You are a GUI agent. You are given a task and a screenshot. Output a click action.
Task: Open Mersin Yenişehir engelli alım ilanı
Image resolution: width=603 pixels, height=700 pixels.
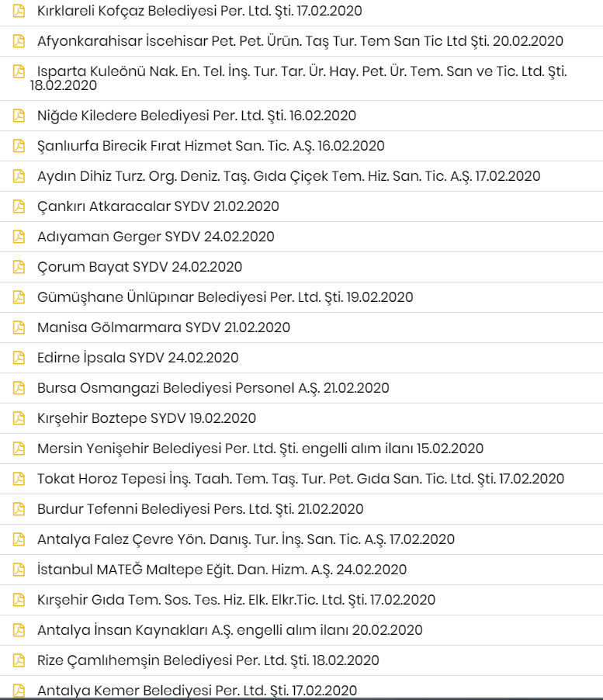click(x=260, y=449)
